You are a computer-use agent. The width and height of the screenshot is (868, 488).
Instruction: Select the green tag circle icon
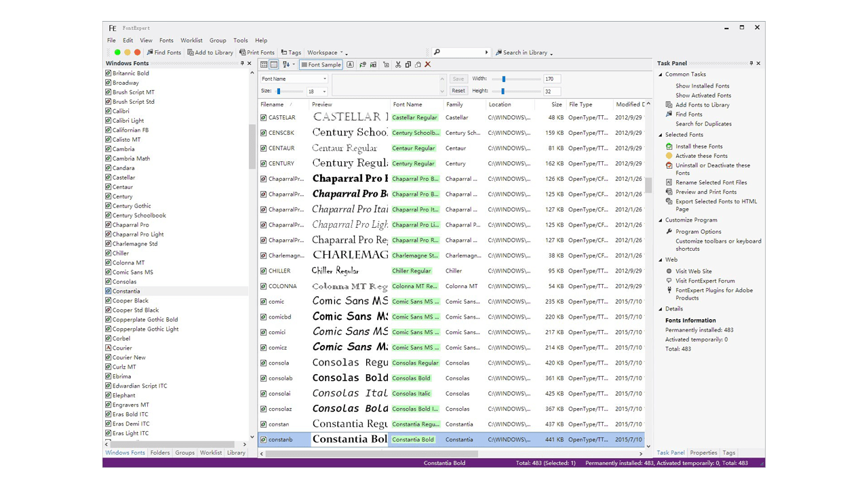tap(117, 52)
